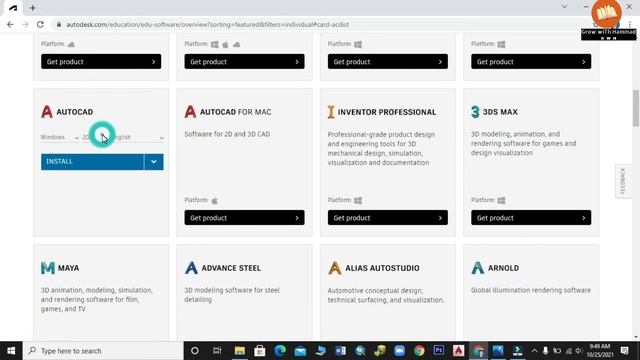640x360 pixels.
Task: Open Task View on the taskbar
Action: click(x=217, y=351)
